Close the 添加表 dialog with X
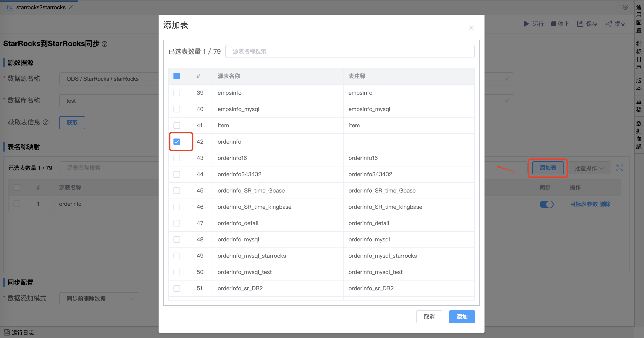644x338 pixels. coord(471,28)
